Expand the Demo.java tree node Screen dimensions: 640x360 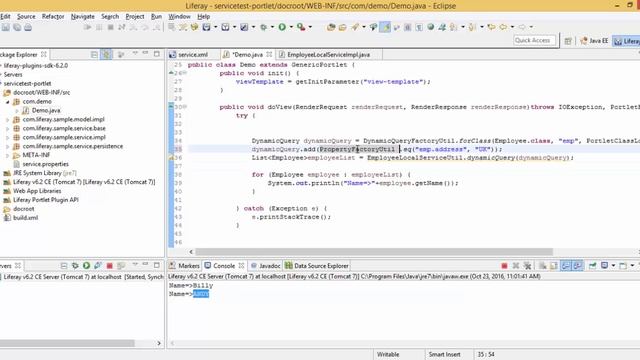coord(17,111)
